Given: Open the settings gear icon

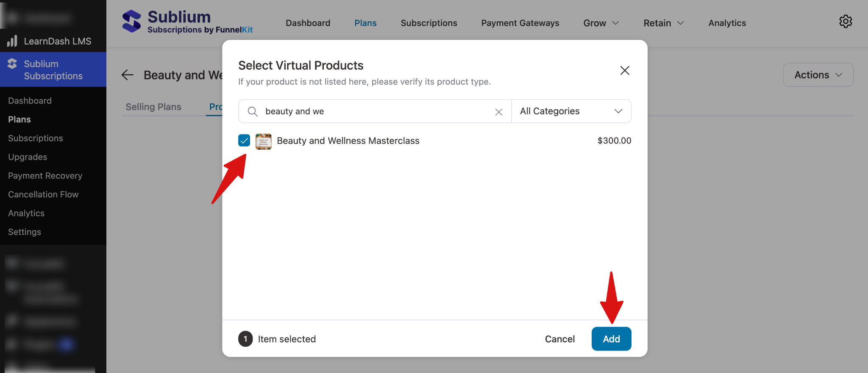Looking at the screenshot, I should pyautogui.click(x=846, y=22).
